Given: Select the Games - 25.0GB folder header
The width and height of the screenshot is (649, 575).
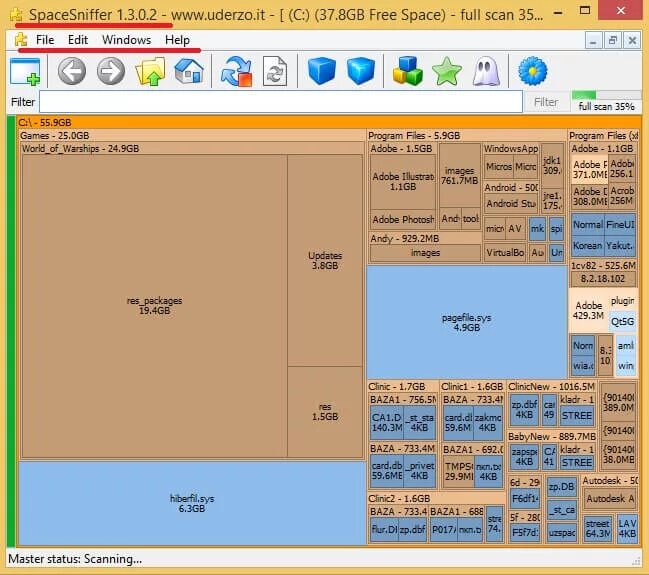Looking at the screenshot, I should tap(192, 135).
